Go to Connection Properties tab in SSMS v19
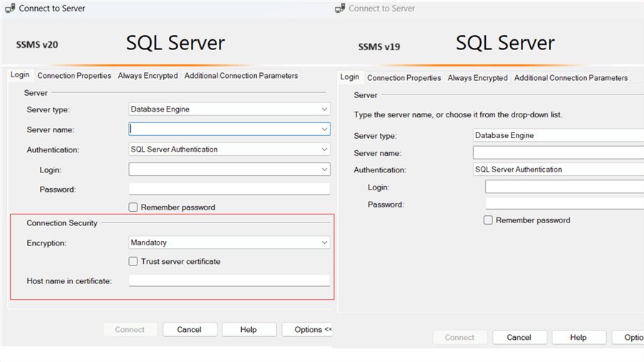The height and width of the screenshot is (362, 644). click(x=404, y=78)
